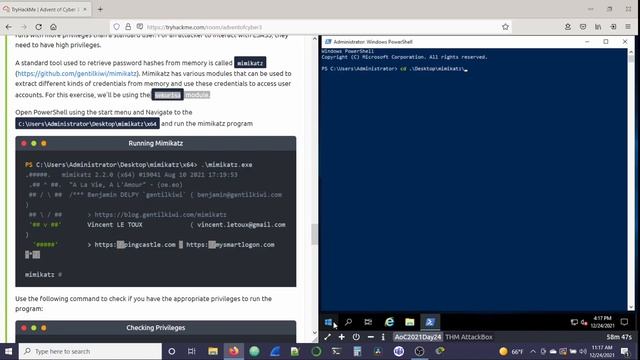Click the 66°F weather widget

coord(511,351)
